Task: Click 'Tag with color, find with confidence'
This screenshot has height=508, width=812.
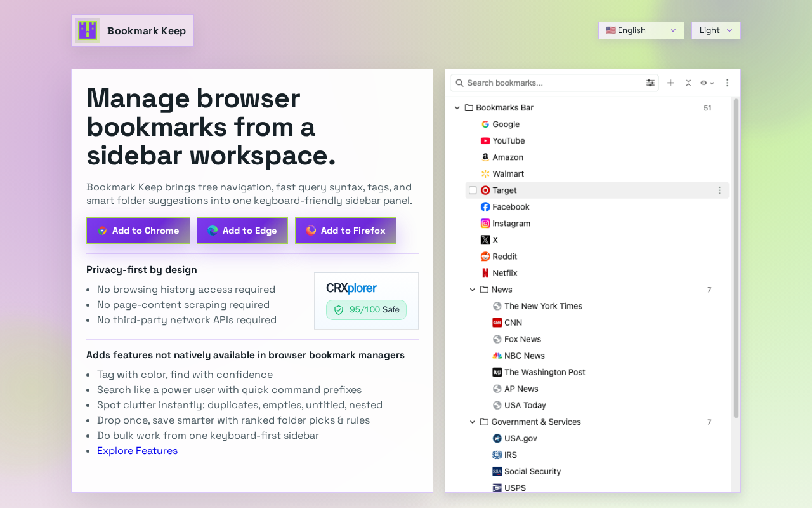Action: 185,375
